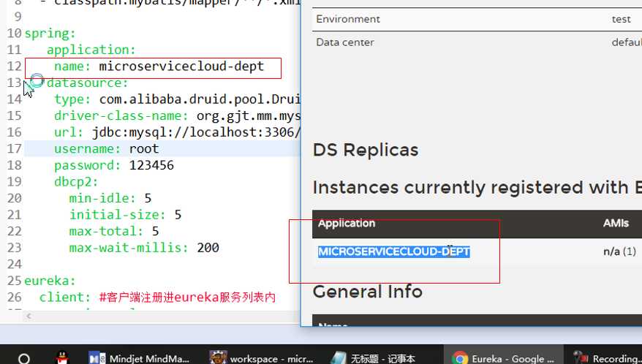Click the DS Replicas heading
The image size is (642, 364).
coord(366,150)
